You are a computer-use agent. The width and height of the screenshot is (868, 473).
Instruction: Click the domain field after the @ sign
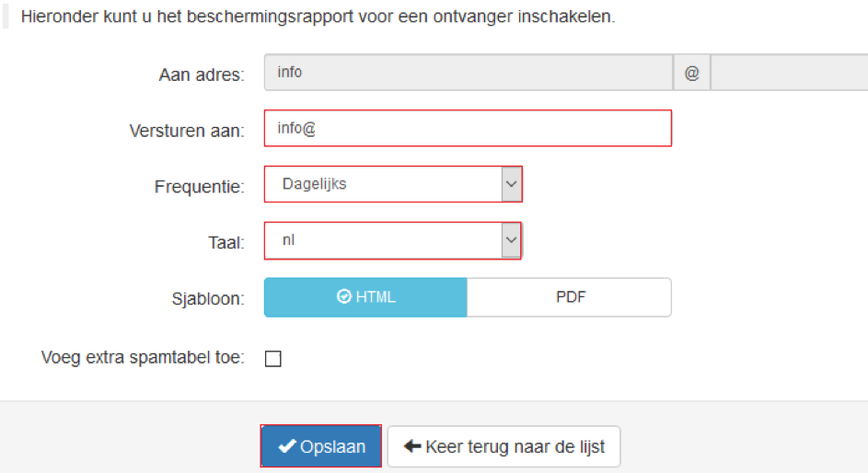pos(788,73)
